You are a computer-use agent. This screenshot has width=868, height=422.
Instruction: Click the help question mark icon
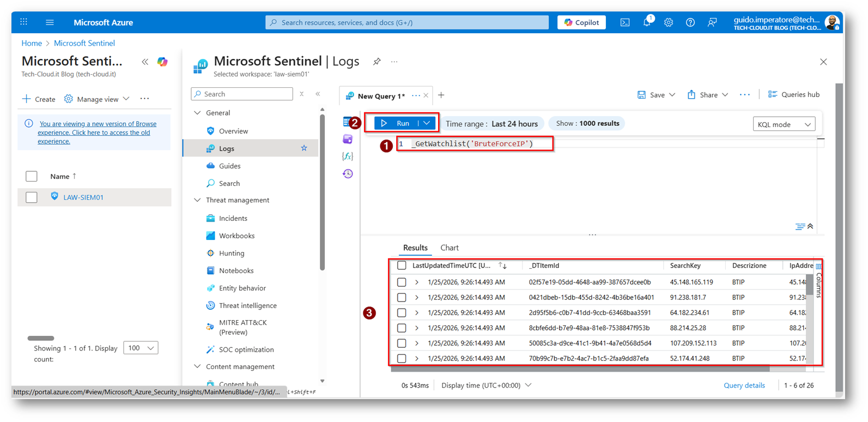coord(690,22)
